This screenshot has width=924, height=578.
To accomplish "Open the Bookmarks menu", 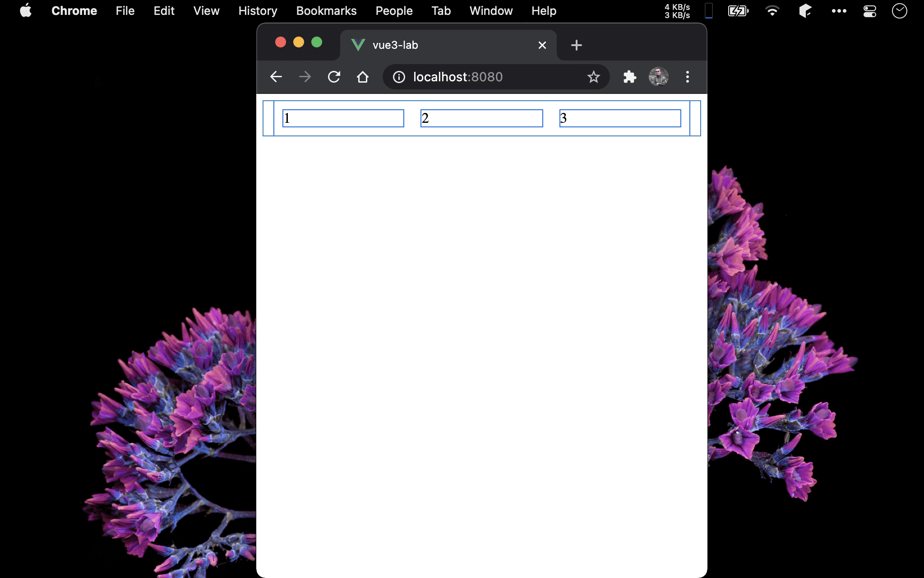I will (326, 11).
